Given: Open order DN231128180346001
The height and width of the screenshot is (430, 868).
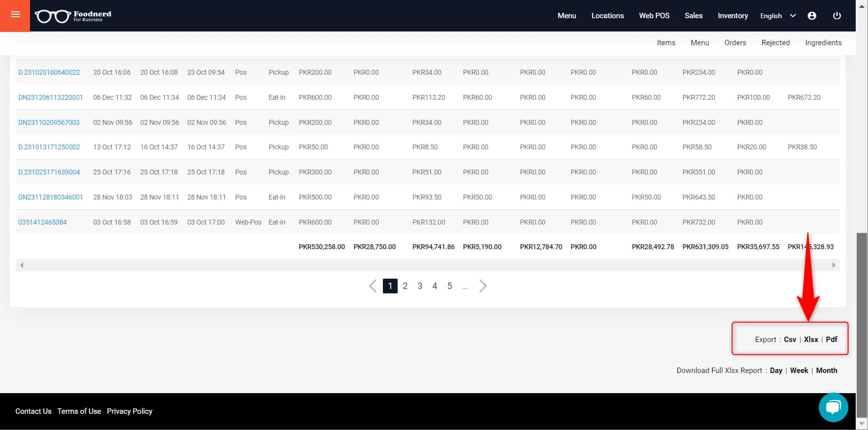Looking at the screenshot, I should click(51, 197).
